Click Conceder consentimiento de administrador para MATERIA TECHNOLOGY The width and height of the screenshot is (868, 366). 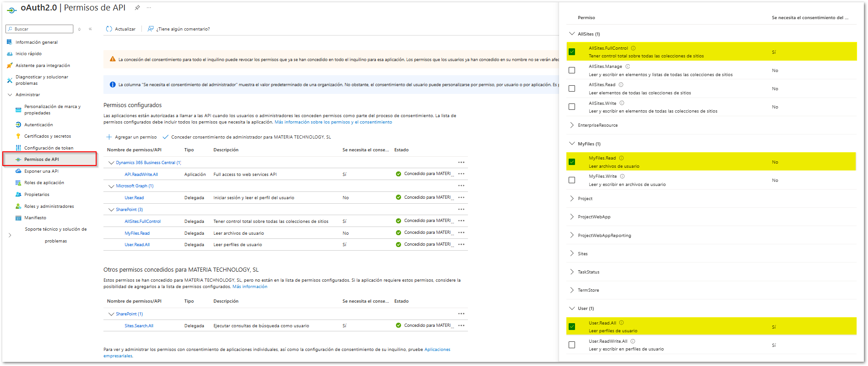247,137
